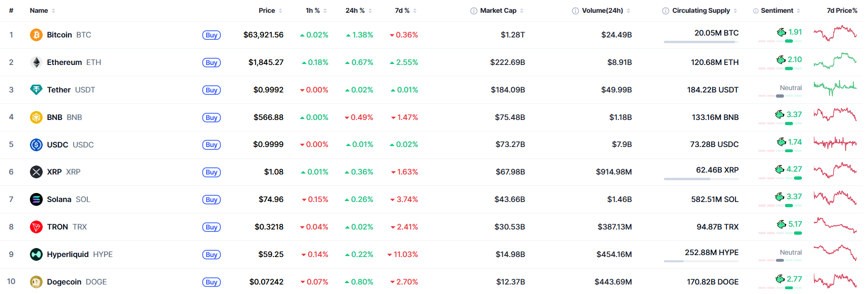Open the Ethereum 7d price sparkline chart
The height and width of the screenshot is (294, 868).
(x=835, y=61)
